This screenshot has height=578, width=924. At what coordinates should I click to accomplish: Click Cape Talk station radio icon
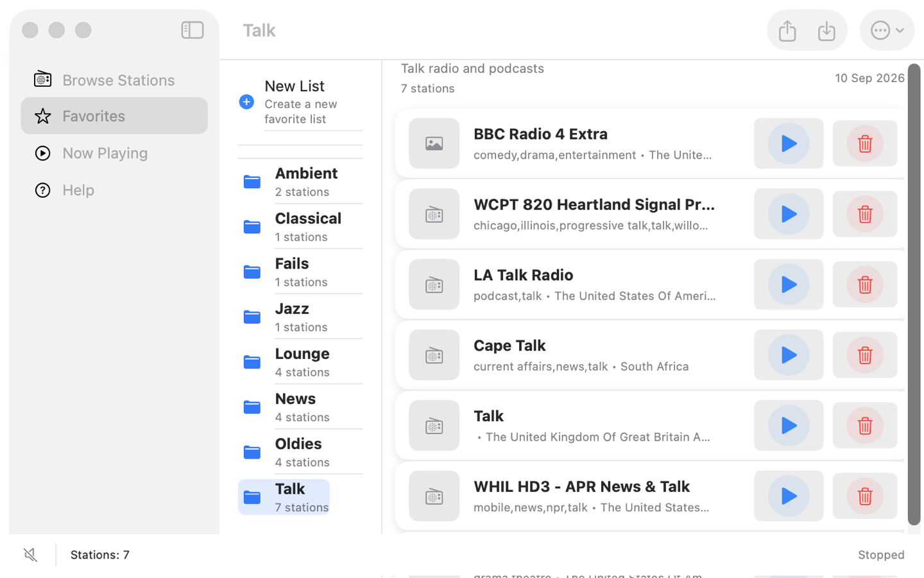tap(434, 355)
